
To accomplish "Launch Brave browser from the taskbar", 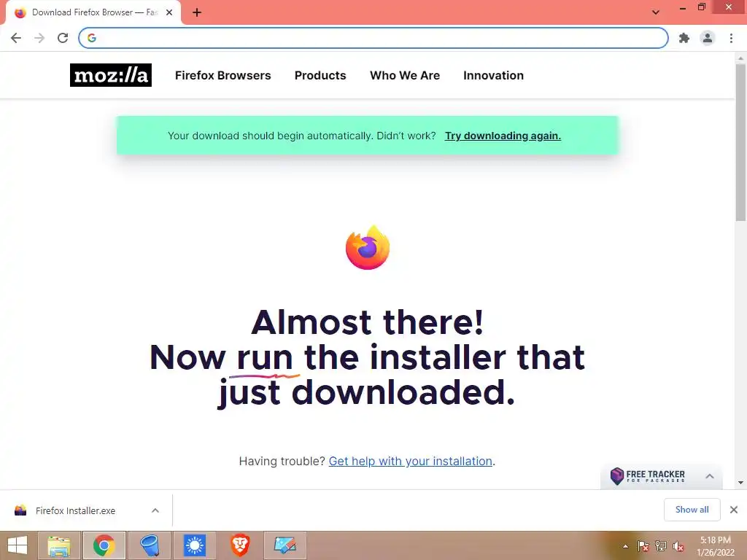I will 240,545.
